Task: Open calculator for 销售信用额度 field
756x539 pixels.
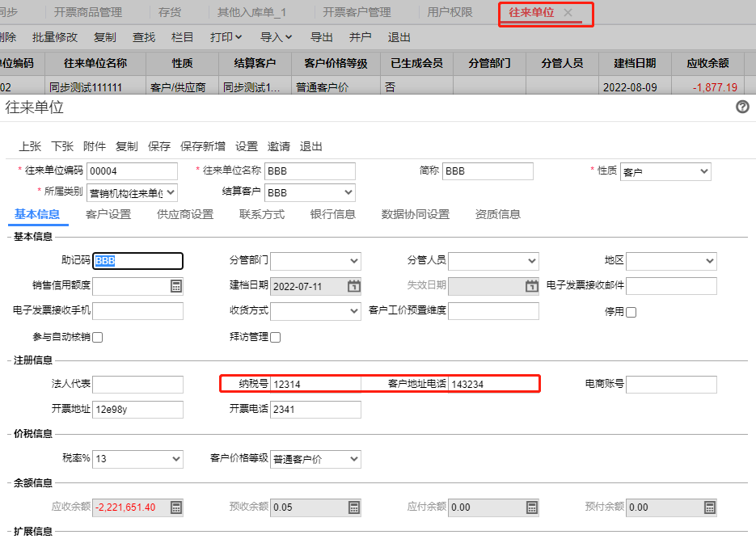Action: pos(176,286)
